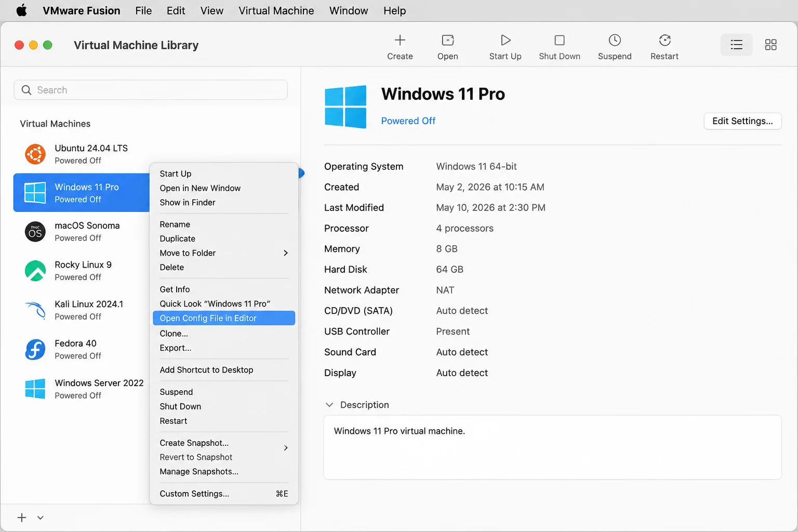Click the Ubuntu 24.04 LTS logo icon
The height and width of the screenshot is (532, 798).
(35, 154)
